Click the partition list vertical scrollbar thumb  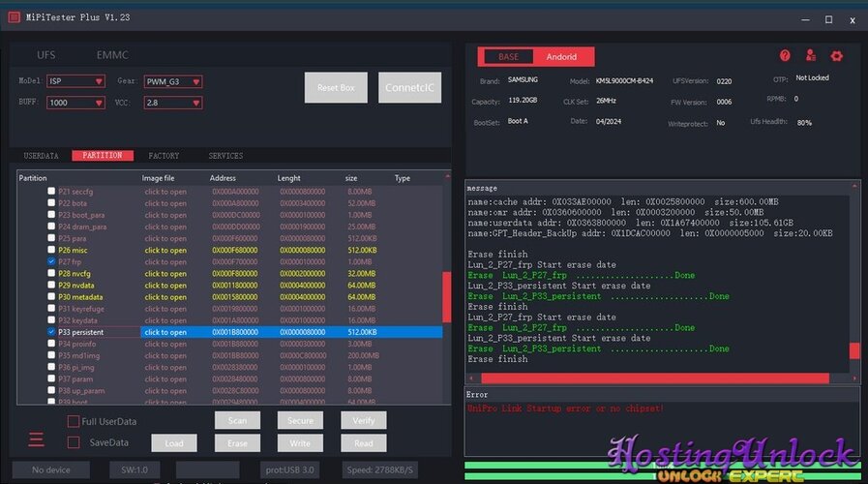(447, 296)
